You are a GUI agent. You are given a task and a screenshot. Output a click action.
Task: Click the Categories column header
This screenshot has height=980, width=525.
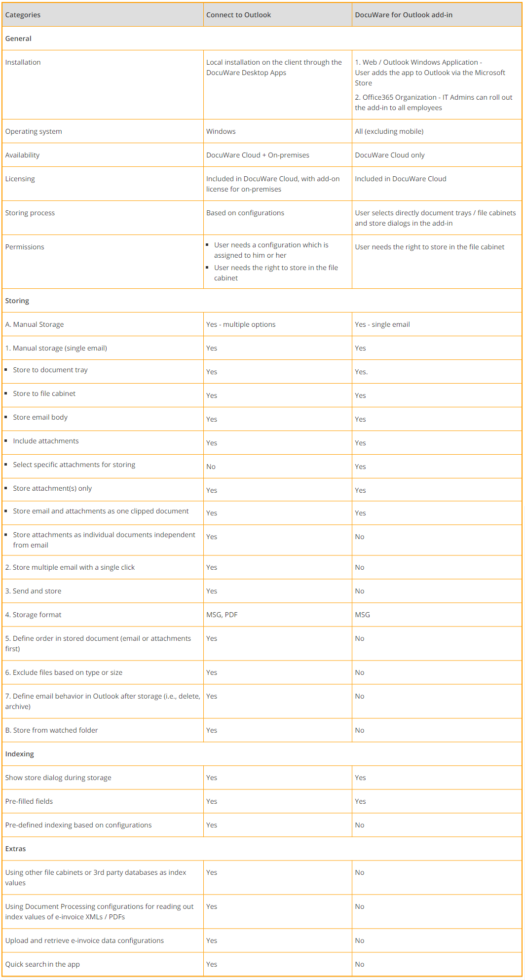23,15
